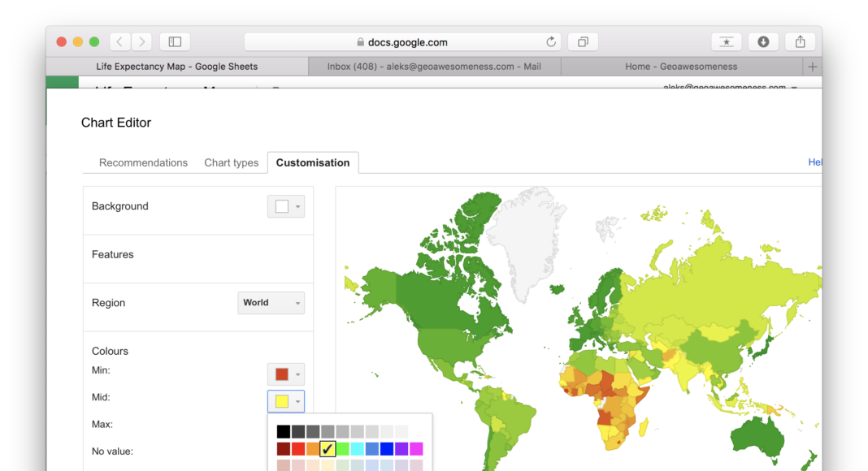Switch to the Inbox Mail browser tab
The width and height of the screenshot is (868, 471).
(434, 67)
